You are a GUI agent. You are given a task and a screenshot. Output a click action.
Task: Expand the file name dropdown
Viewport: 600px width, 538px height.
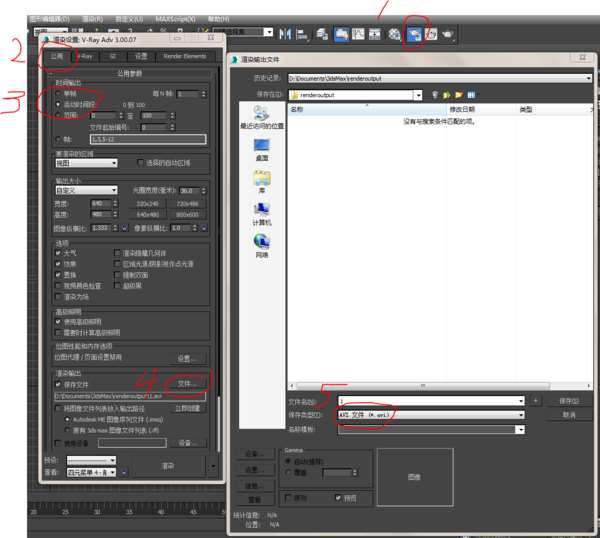click(x=521, y=401)
